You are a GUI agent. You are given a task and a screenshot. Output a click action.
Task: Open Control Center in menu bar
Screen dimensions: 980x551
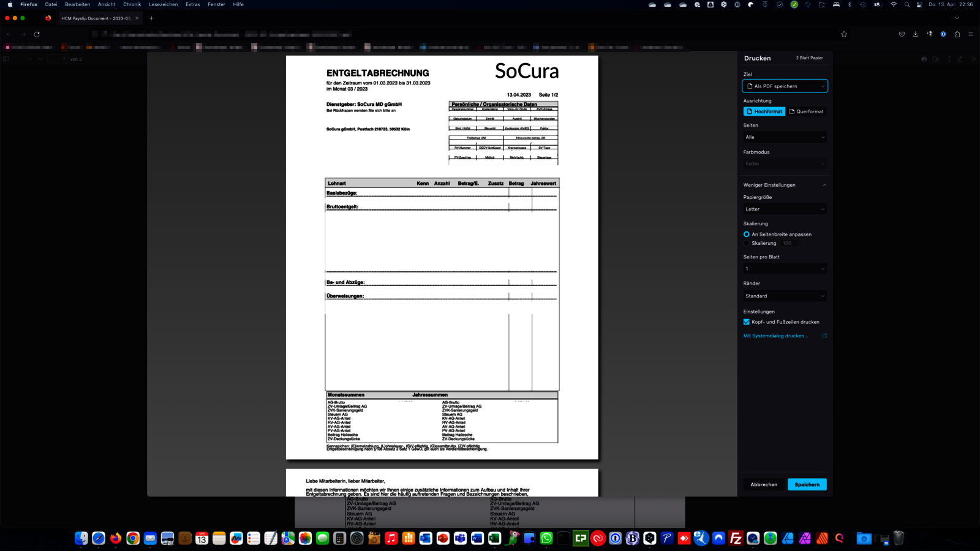[x=920, y=4]
